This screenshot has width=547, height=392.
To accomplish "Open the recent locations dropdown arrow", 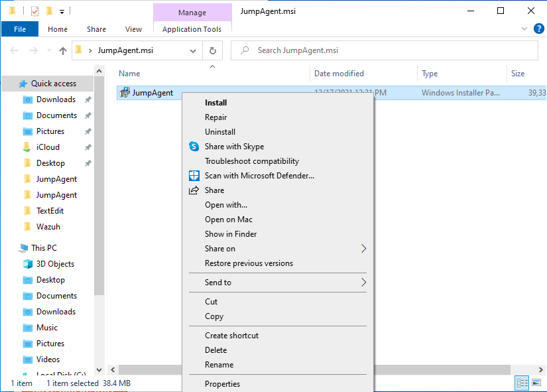I will click(49, 51).
